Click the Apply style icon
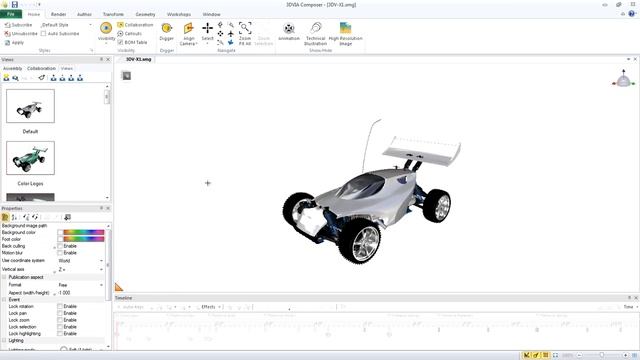640x360 pixels. coord(7,42)
